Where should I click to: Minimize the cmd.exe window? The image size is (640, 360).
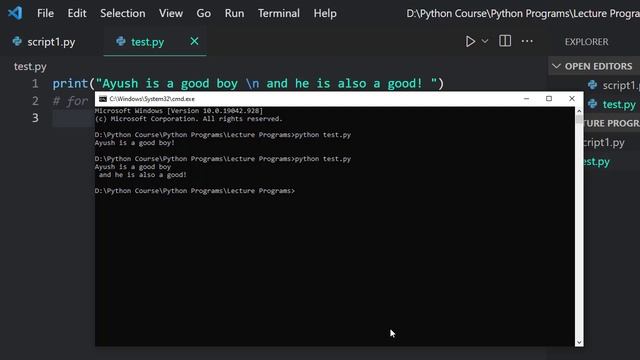click(527, 99)
